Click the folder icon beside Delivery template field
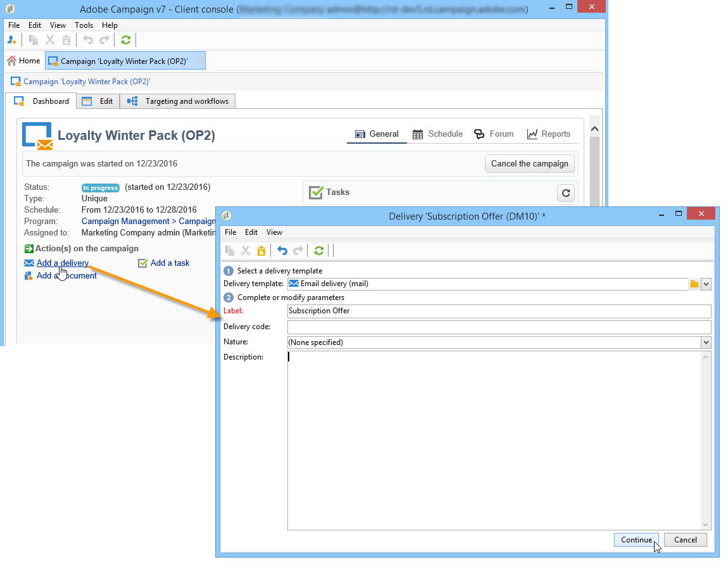The width and height of the screenshot is (728, 576). pyautogui.click(x=694, y=284)
